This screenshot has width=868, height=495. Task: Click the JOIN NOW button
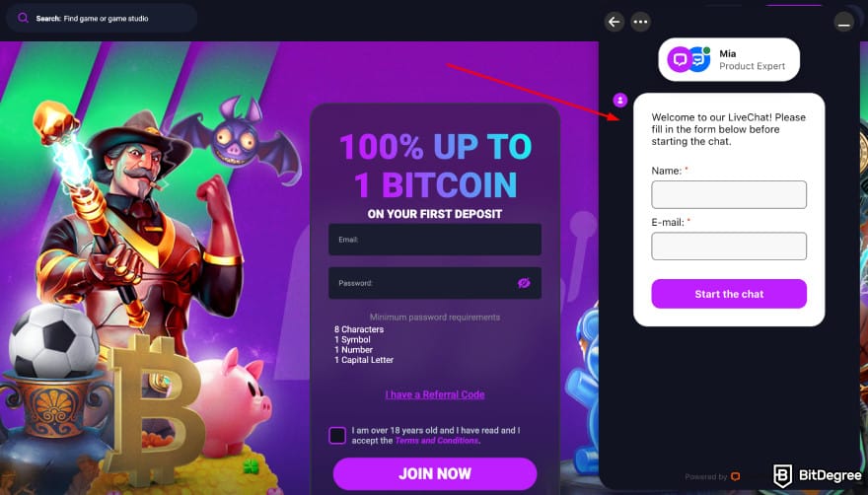coord(435,474)
